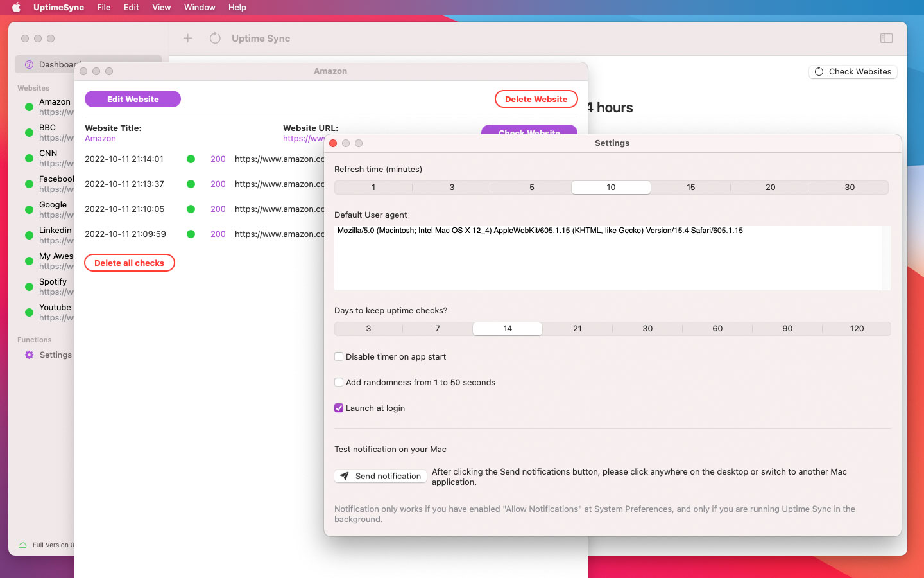Open Settings via the gear icon in the sidebar
The image size is (924, 578).
30,355
